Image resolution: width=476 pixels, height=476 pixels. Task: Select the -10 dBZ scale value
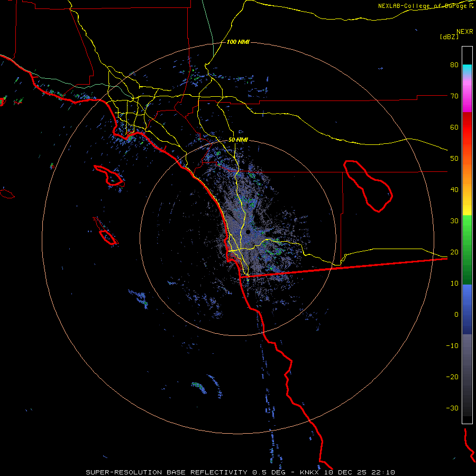tap(452, 346)
